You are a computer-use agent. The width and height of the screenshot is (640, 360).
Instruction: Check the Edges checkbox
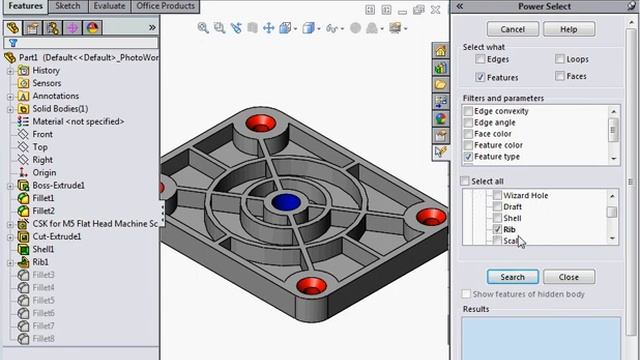pyautogui.click(x=480, y=59)
